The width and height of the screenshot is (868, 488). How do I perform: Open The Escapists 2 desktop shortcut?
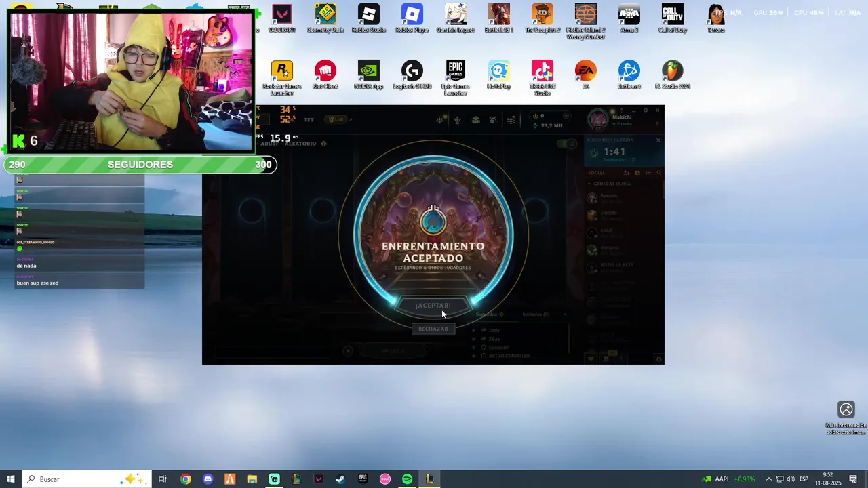(542, 19)
